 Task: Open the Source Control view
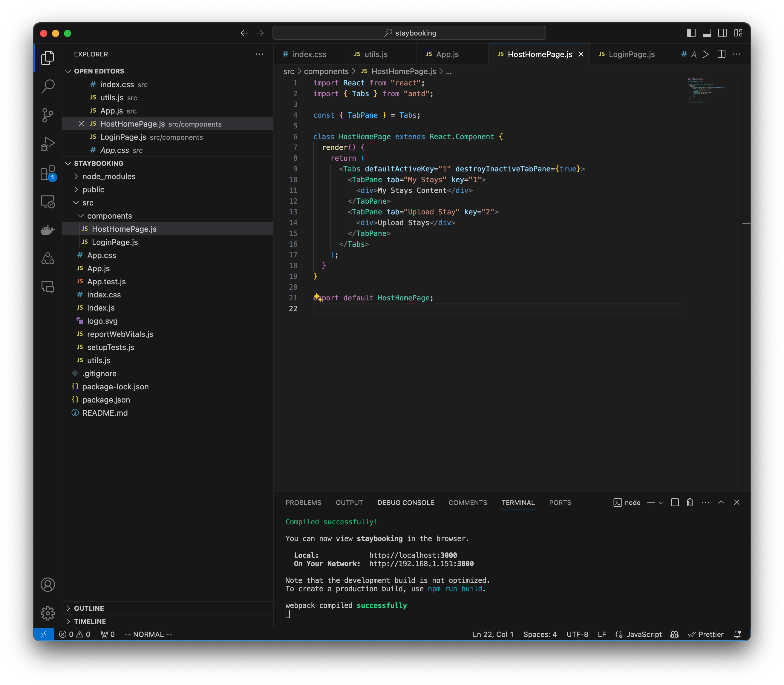48,115
